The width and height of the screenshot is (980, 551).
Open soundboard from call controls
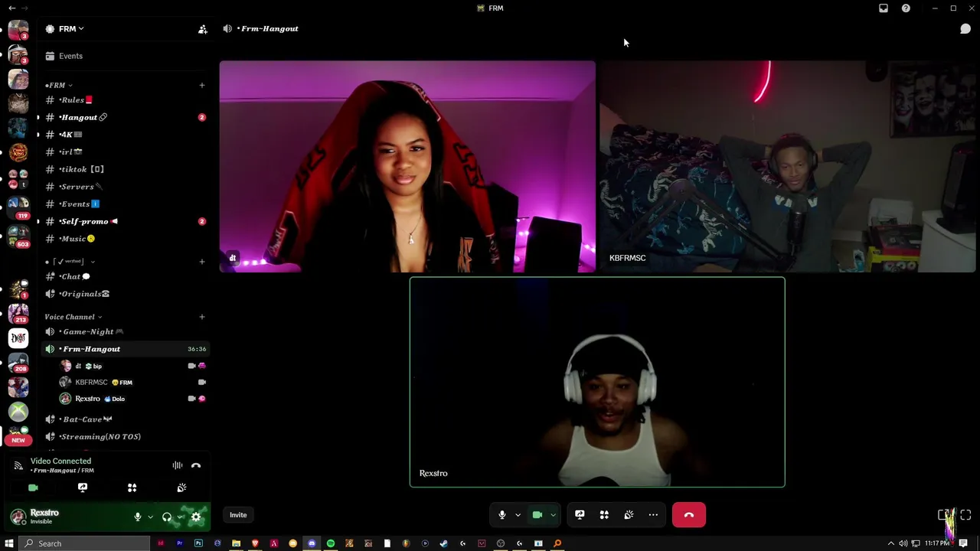(x=629, y=515)
